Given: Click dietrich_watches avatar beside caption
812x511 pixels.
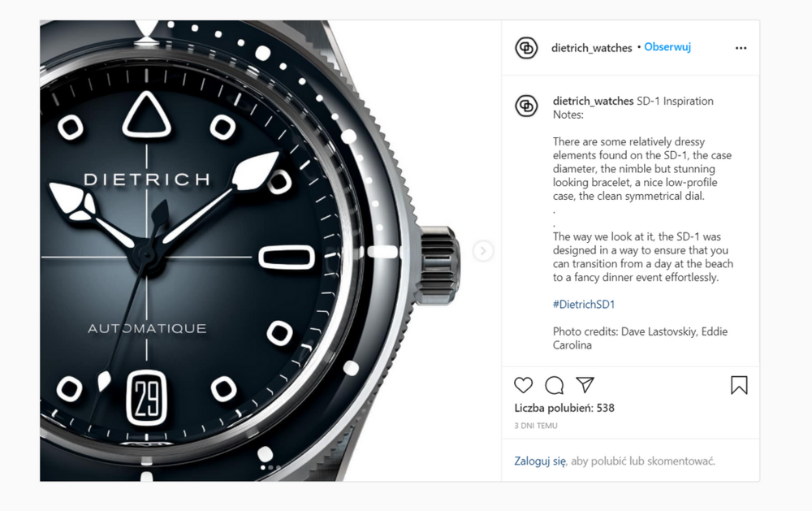Looking at the screenshot, I should [x=526, y=106].
